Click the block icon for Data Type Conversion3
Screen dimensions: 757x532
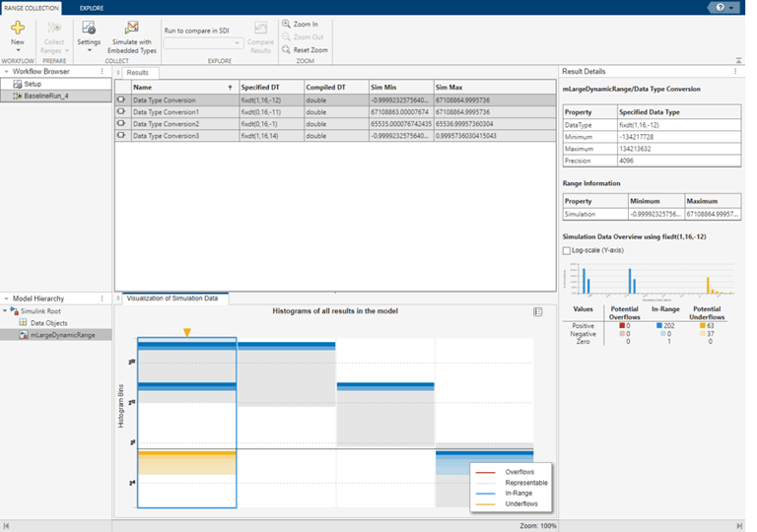pyautogui.click(x=120, y=136)
